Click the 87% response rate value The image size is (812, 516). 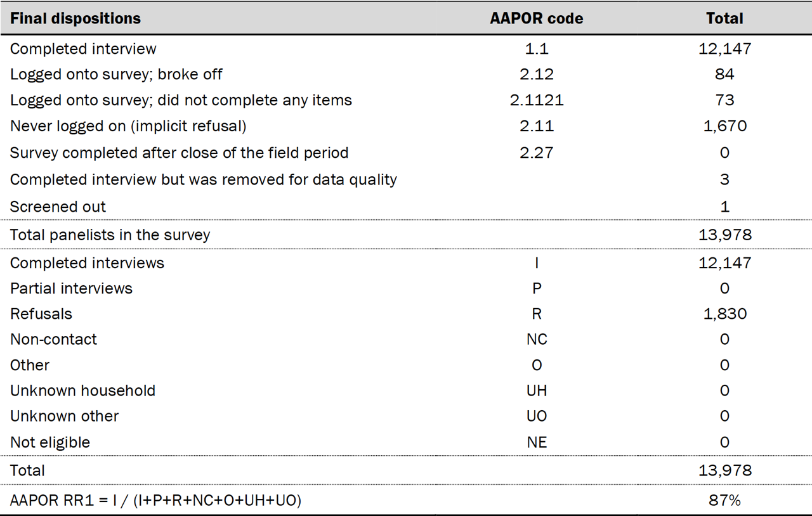click(724, 500)
